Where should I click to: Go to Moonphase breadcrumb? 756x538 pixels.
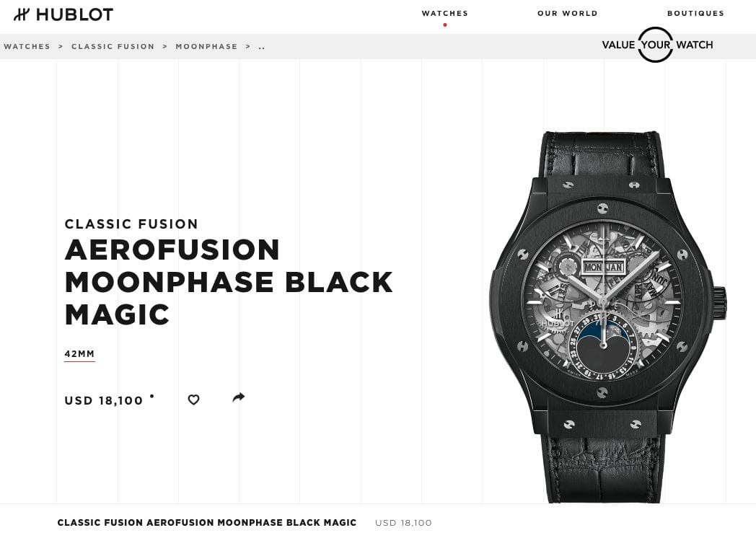[x=206, y=47]
